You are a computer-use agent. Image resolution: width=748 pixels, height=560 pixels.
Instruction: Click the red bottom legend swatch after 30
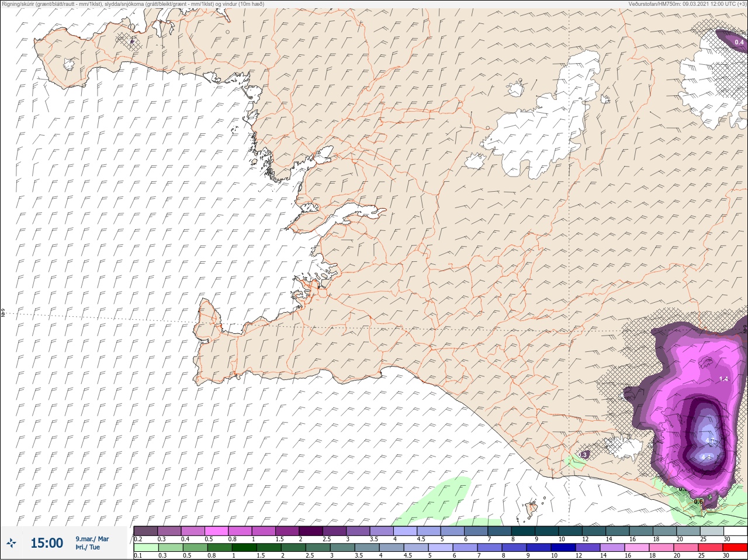(x=735, y=548)
